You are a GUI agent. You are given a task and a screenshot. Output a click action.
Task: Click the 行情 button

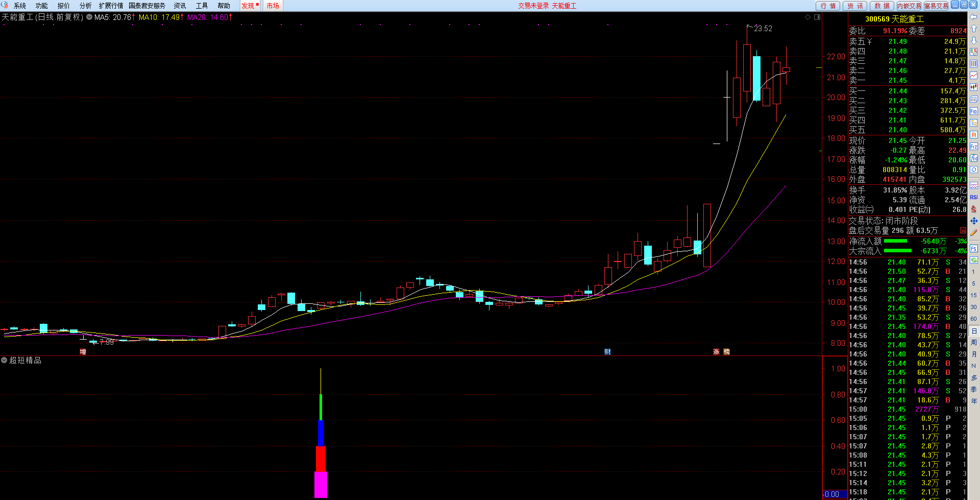828,6
